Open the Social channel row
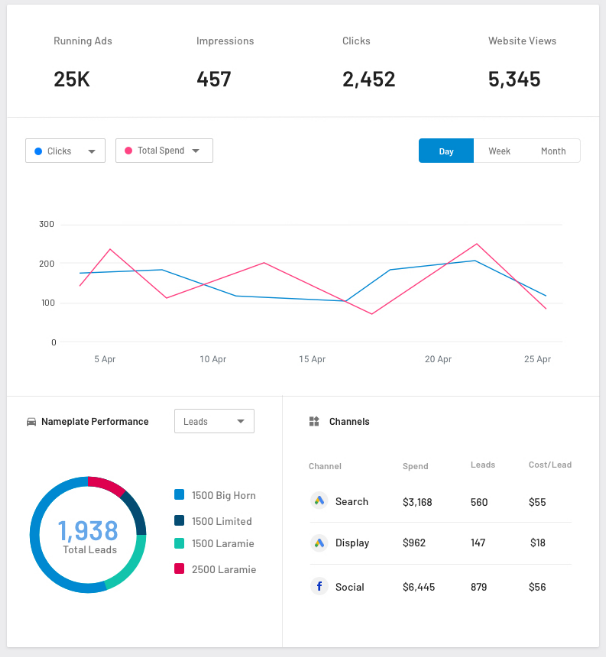This screenshot has height=657, width=606. click(x=440, y=587)
